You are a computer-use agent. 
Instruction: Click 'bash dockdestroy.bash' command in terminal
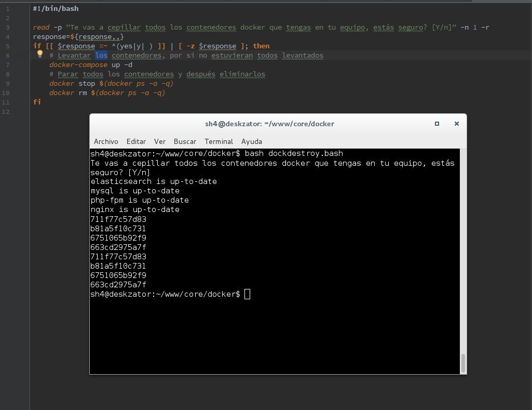pyautogui.click(x=294, y=153)
